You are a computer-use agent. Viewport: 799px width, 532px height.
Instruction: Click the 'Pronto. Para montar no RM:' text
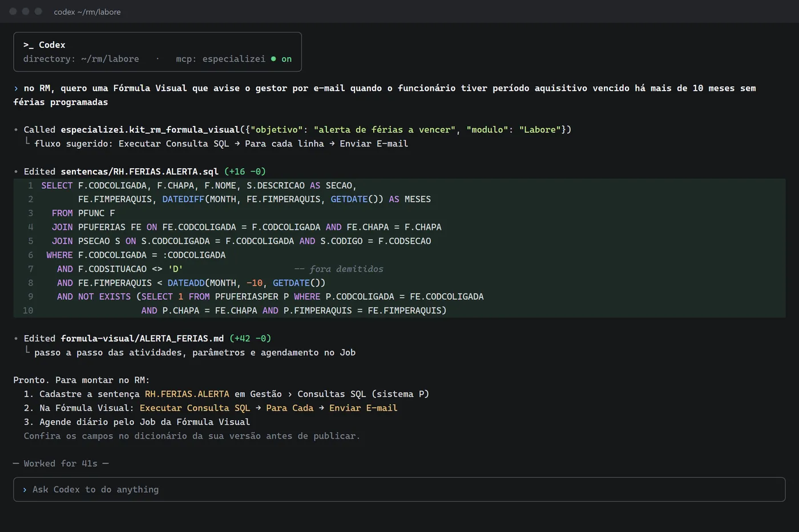point(82,380)
